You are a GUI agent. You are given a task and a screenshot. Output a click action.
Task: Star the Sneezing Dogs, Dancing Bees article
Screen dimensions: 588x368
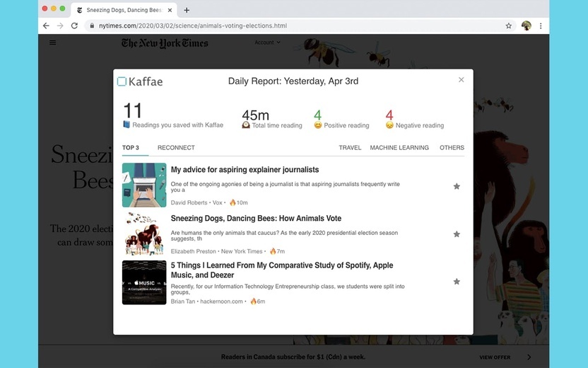click(x=457, y=234)
